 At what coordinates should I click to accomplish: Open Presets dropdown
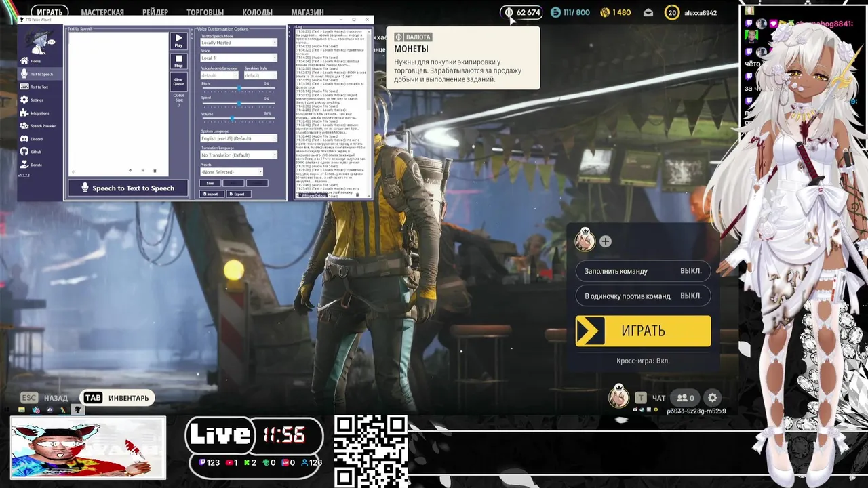[231, 172]
